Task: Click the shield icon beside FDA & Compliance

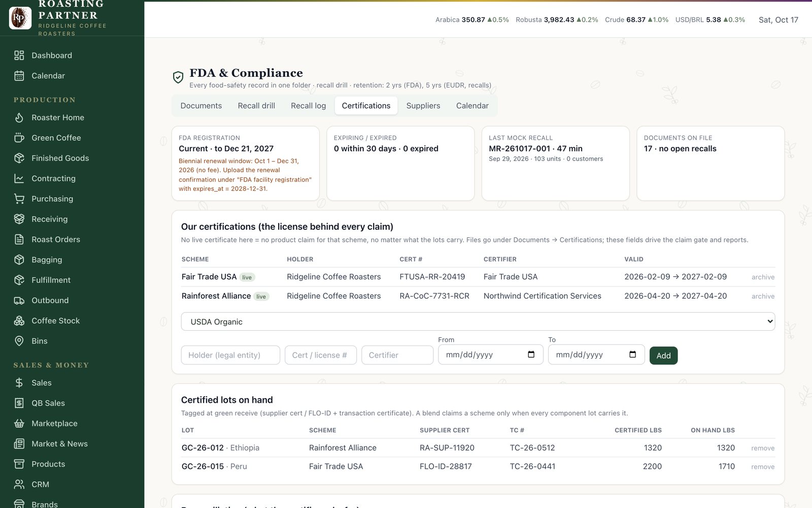Action: 178,77
